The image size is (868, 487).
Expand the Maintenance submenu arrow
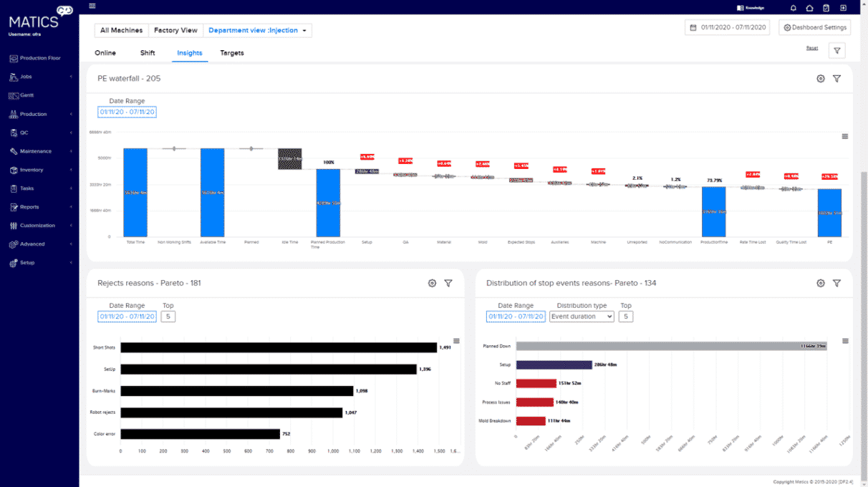(70, 151)
